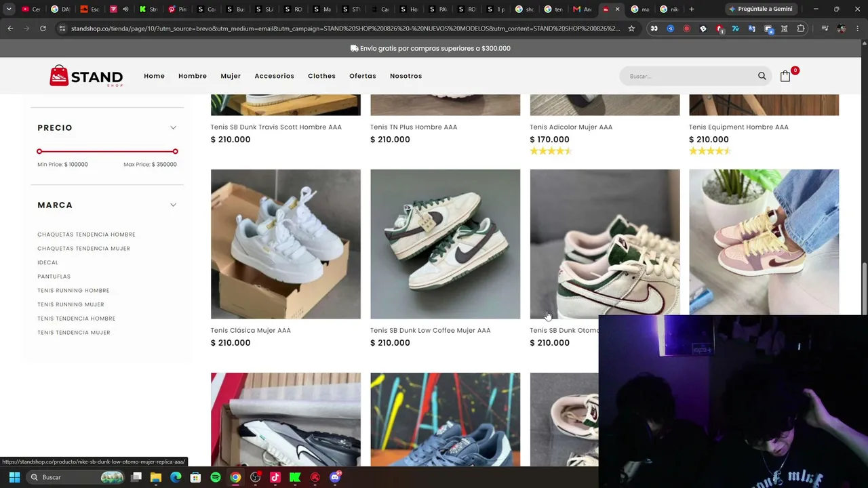Click the page vertical scrollbar thumb

[864, 288]
